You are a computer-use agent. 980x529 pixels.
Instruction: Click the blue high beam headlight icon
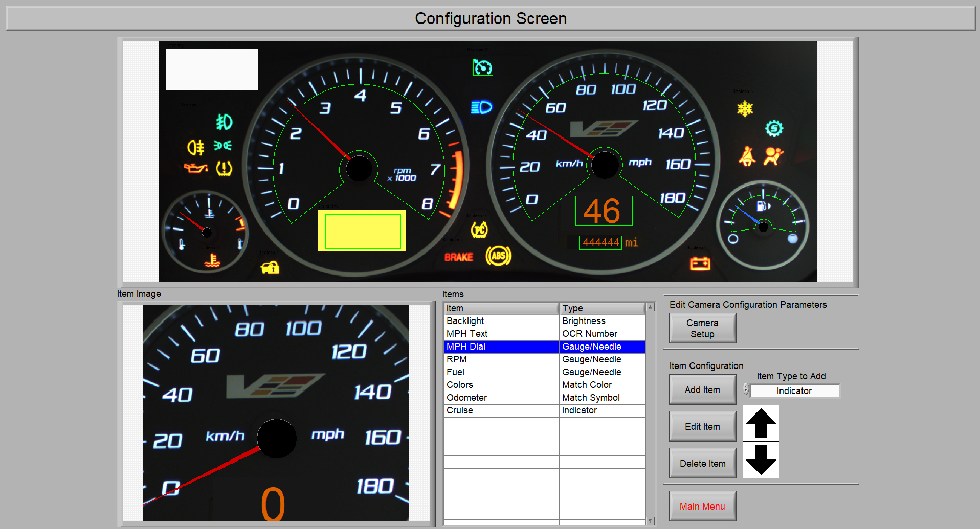[481, 107]
